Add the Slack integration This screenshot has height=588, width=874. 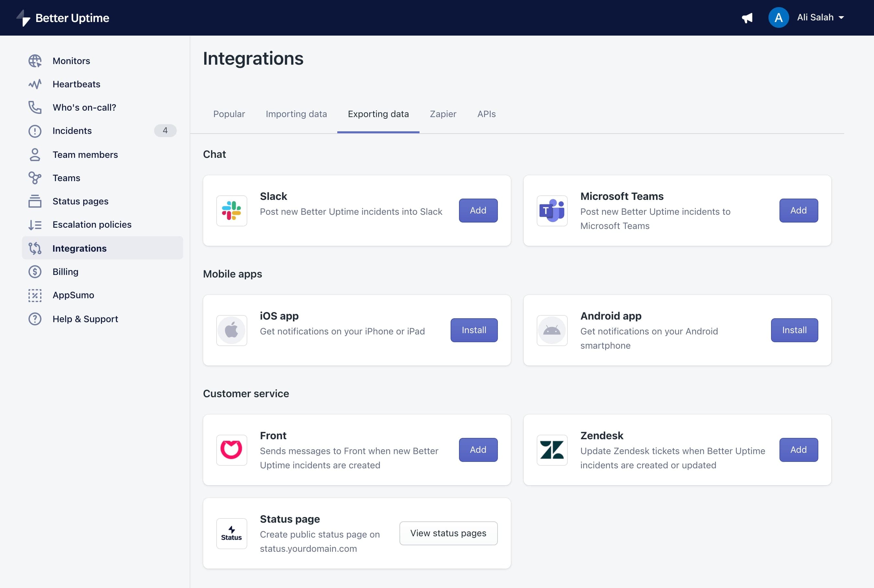(x=478, y=210)
